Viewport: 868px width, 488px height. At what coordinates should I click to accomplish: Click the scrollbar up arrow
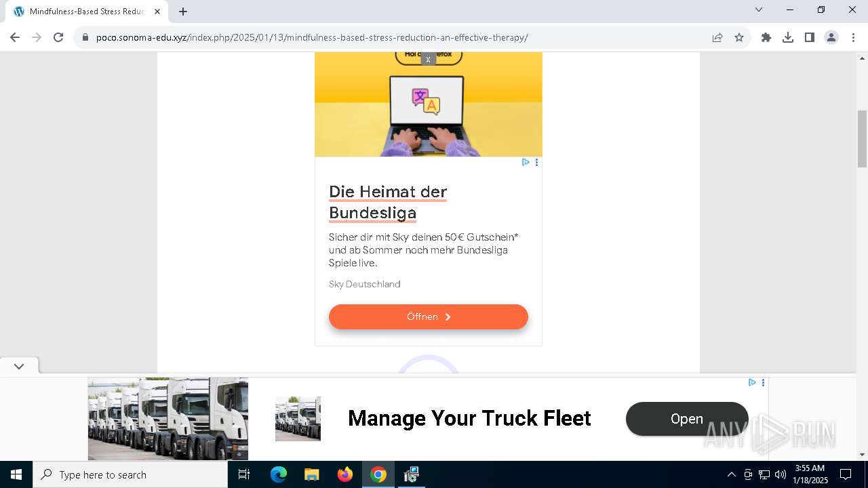[863, 58]
